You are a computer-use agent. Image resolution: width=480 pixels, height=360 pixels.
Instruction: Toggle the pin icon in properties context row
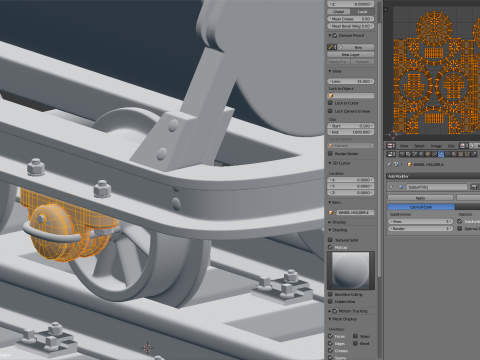(x=389, y=164)
